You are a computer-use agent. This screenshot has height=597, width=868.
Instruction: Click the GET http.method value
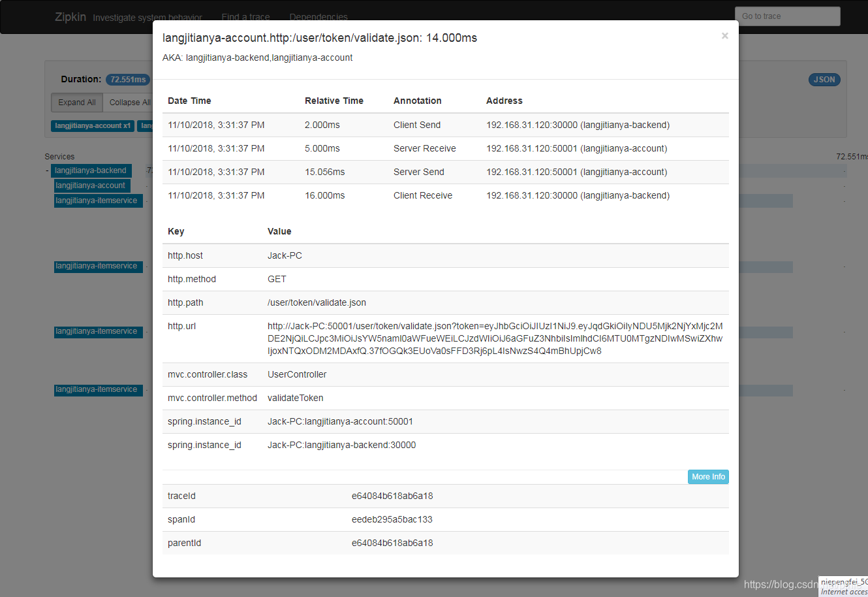(277, 279)
